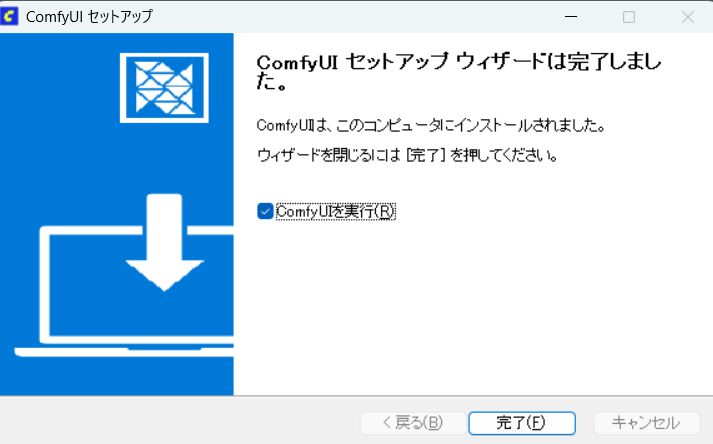The image size is (713, 444).
Task: Click the disabled < 戻る(B) button
Action: tap(412, 423)
